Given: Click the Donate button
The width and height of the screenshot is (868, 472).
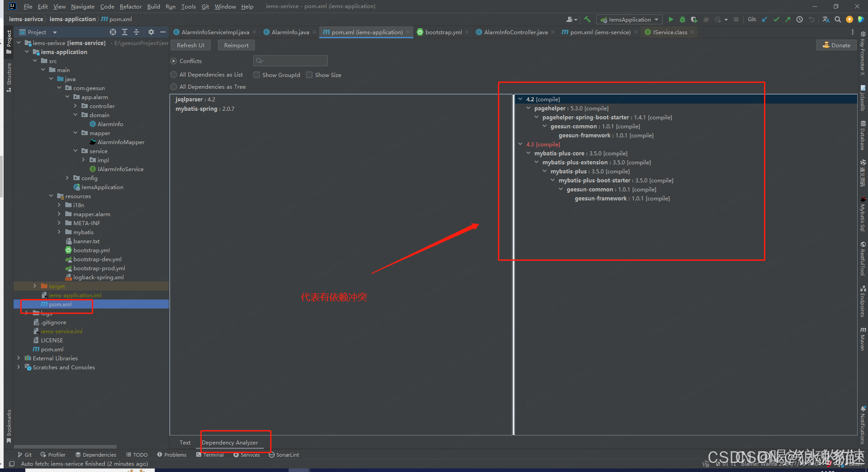Looking at the screenshot, I should 836,45.
